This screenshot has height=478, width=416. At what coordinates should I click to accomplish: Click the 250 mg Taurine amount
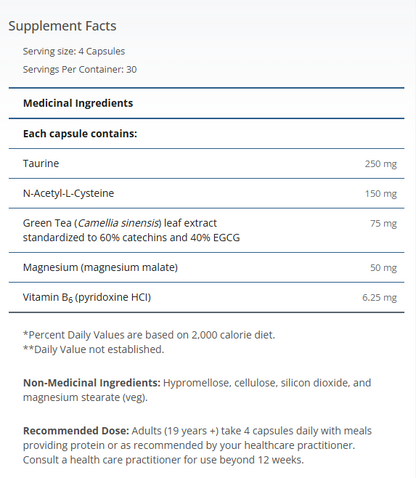381,164
